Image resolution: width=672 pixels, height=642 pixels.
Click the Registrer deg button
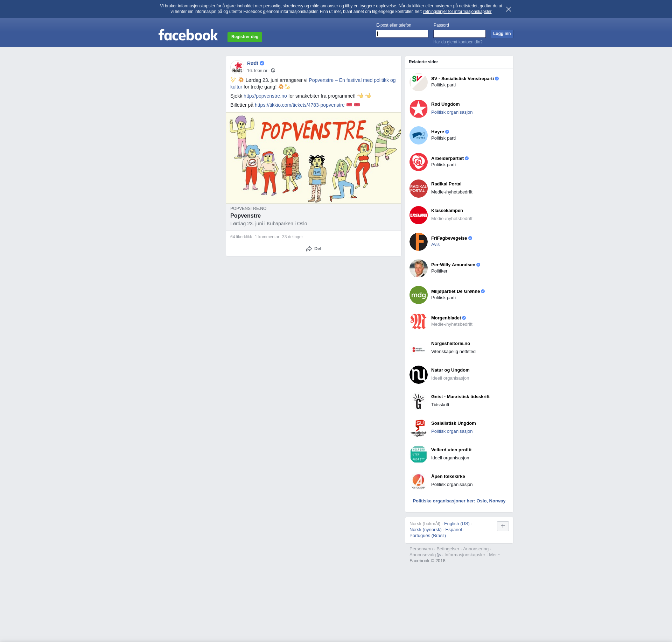(x=245, y=37)
